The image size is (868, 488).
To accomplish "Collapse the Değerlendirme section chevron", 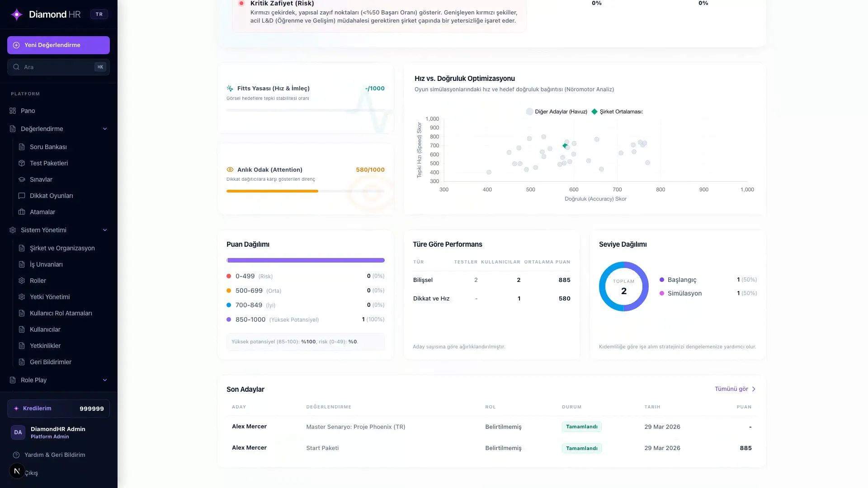I will [x=105, y=129].
